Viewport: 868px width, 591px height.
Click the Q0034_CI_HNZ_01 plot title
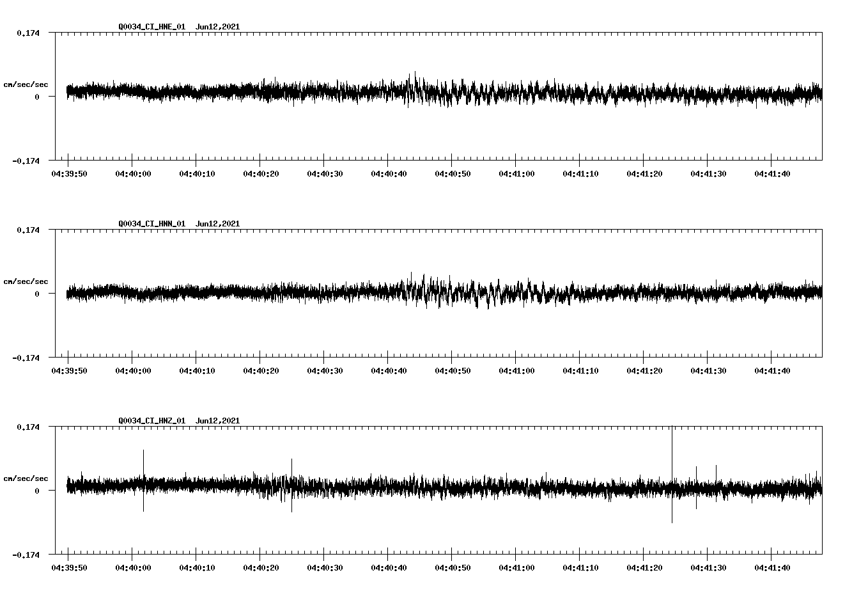click(152, 421)
